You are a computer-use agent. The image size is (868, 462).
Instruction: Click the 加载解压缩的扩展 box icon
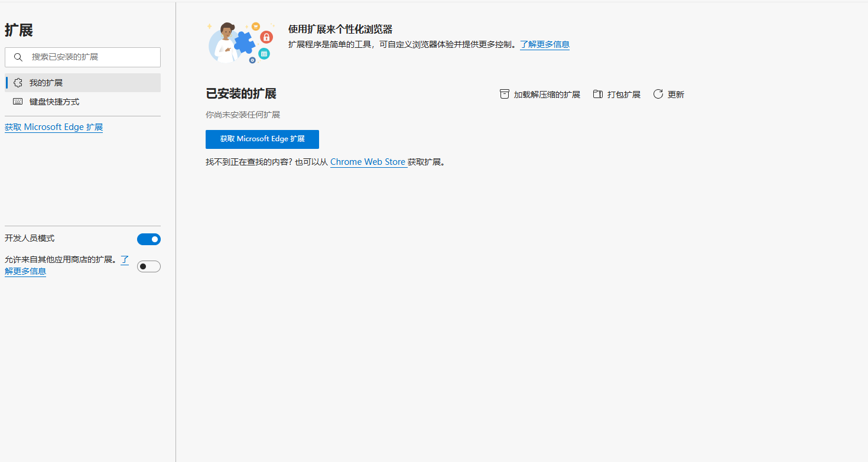504,94
